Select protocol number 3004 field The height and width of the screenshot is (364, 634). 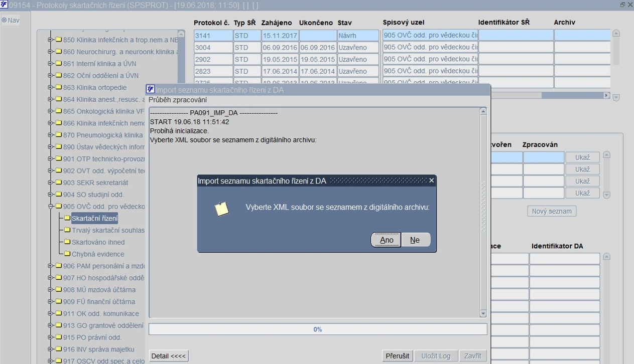[213, 47]
